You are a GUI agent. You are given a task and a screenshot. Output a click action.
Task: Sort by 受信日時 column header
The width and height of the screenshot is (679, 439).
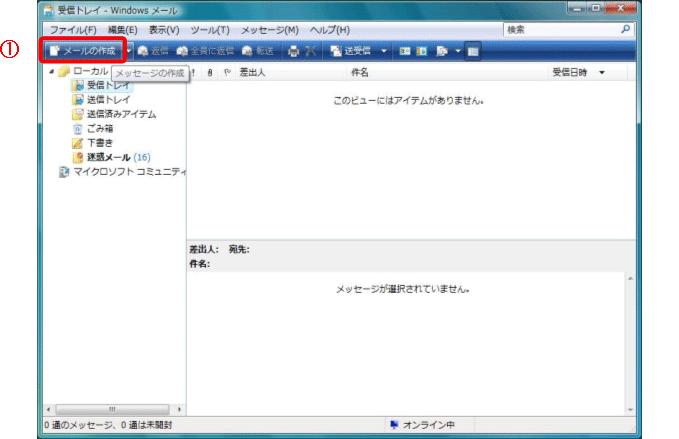(570, 73)
